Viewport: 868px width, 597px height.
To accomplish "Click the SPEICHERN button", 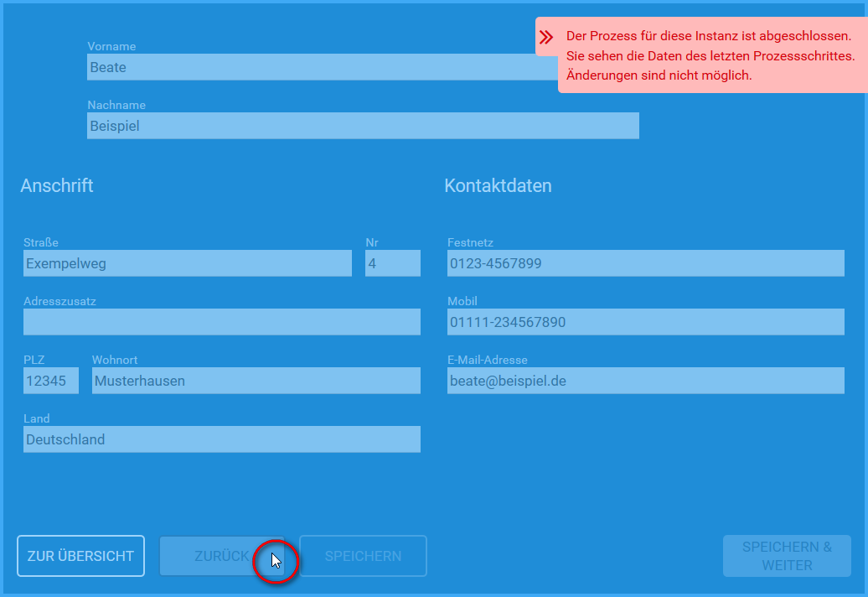I will [x=363, y=556].
